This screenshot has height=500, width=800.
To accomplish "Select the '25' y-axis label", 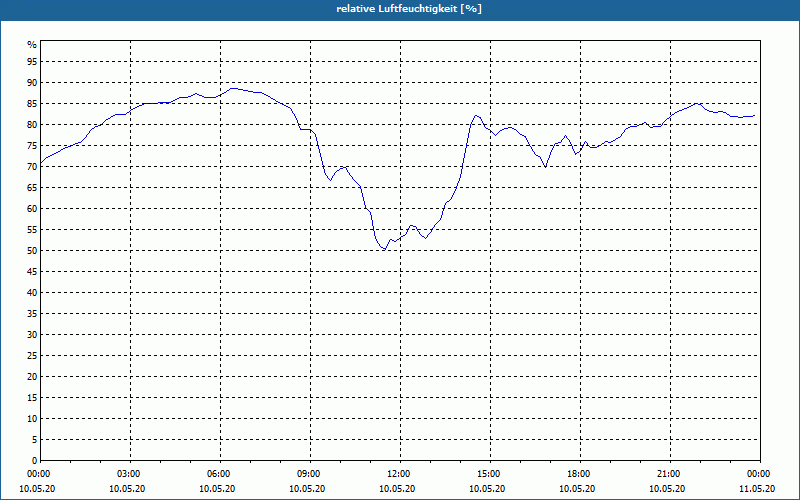I will click(32, 356).
